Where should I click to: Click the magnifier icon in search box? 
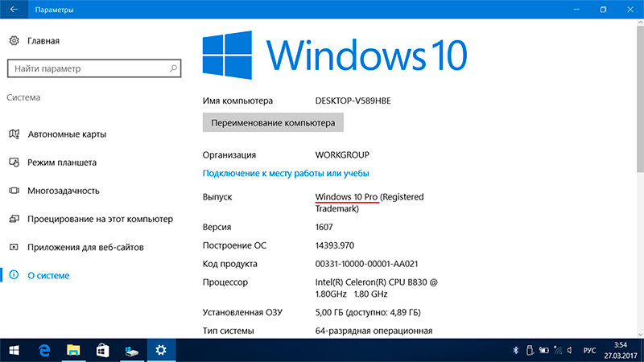tap(173, 68)
